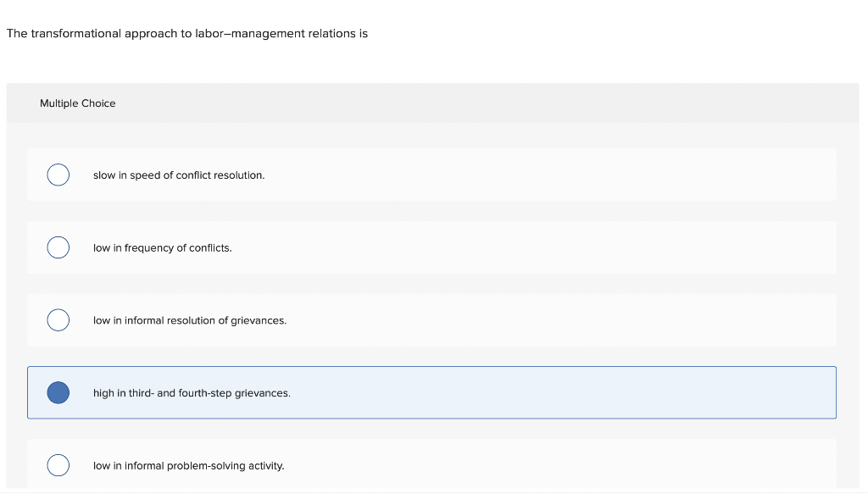Click the text 'slow in speed of conflict resolution.'
Image resolution: width=868 pixels, height=494 pixels.
tap(179, 175)
